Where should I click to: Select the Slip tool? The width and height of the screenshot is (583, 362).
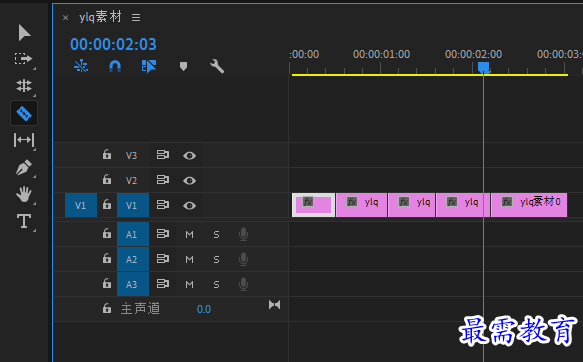(x=24, y=140)
